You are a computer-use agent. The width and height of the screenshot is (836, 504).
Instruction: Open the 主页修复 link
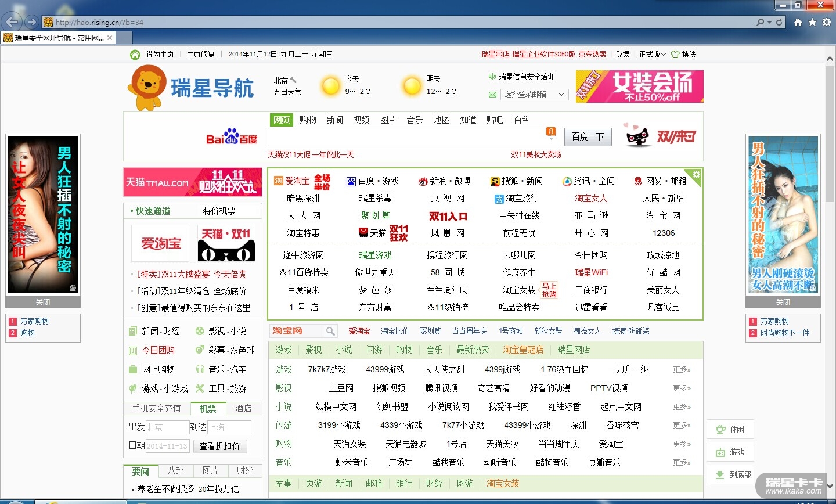[x=200, y=55]
